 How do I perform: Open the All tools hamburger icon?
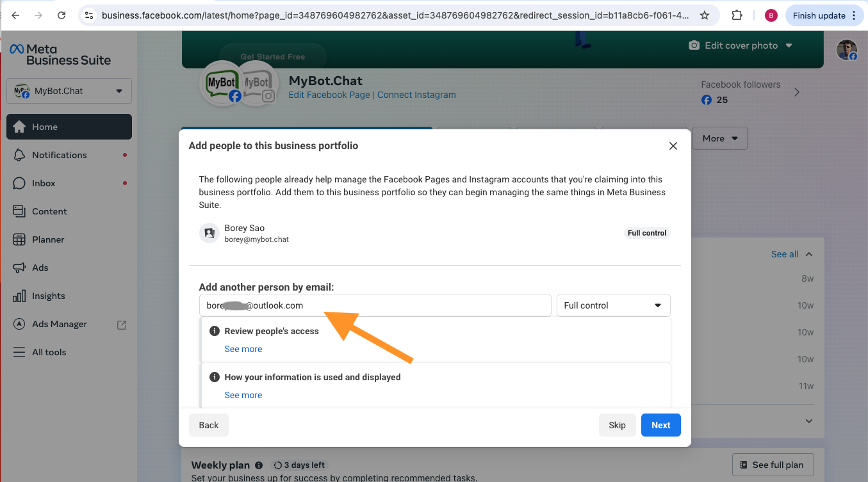[x=20, y=352]
